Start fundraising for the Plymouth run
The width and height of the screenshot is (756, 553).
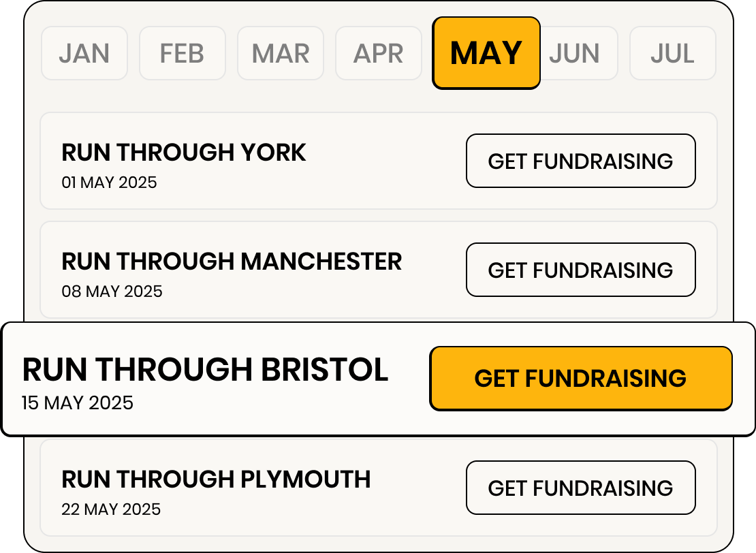(x=580, y=488)
